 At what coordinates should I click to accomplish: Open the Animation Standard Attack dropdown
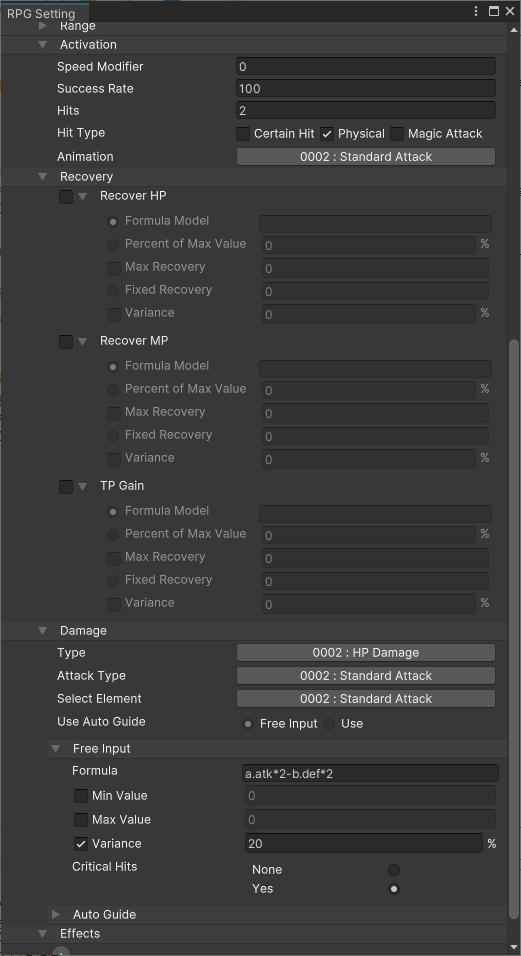click(366, 157)
